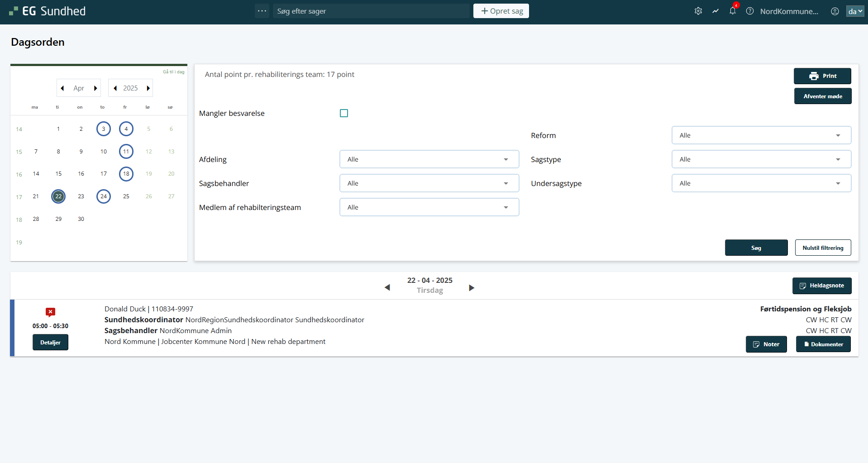
Task: Click the help question mark icon
Action: pos(750,11)
